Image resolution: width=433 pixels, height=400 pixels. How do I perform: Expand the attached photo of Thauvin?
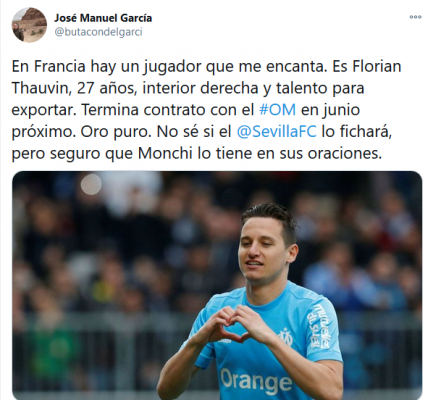[217, 285]
